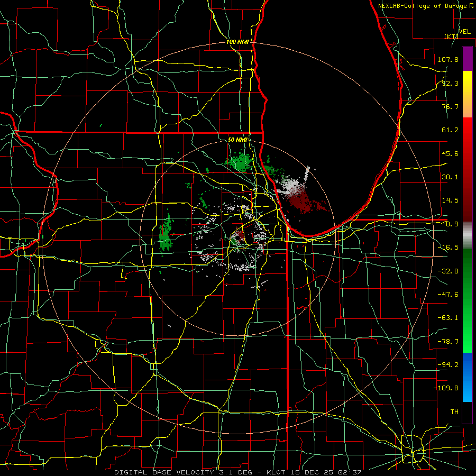The image size is (476, 476).
Task: Click the large green echo west of radar
Action: (166, 234)
